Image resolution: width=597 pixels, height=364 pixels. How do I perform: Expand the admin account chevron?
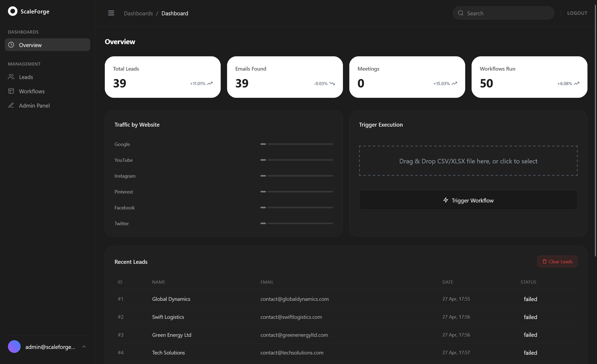[84, 347]
